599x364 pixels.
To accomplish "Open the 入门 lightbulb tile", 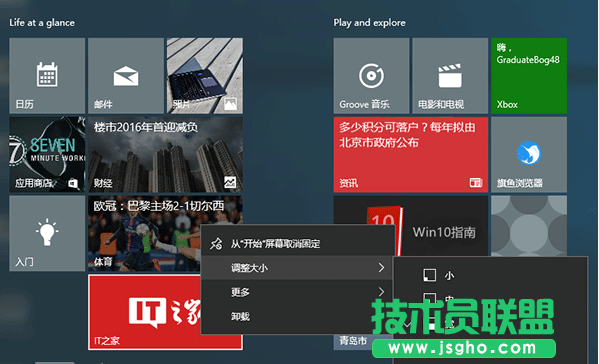I will [x=47, y=233].
